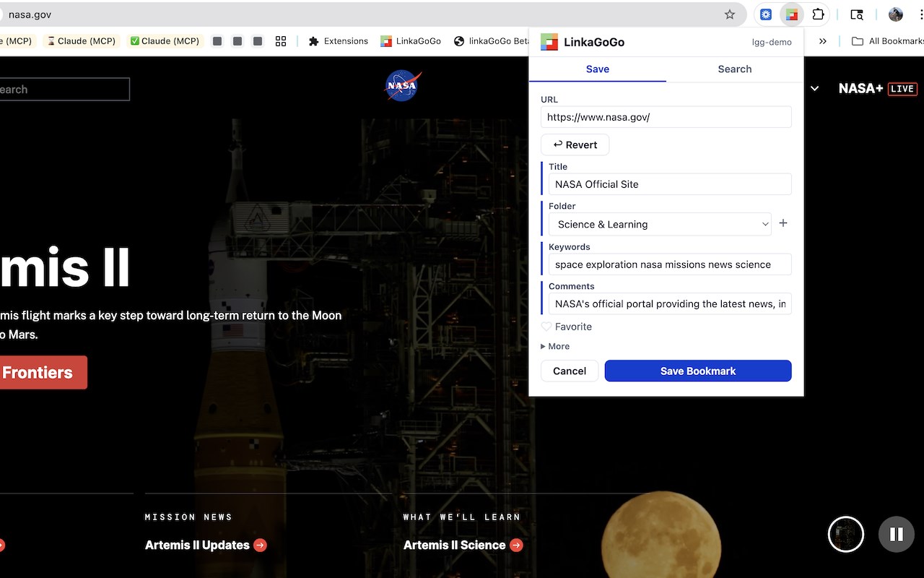Click the Title field
The height and width of the screenshot is (578, 924).
[669, 184]
